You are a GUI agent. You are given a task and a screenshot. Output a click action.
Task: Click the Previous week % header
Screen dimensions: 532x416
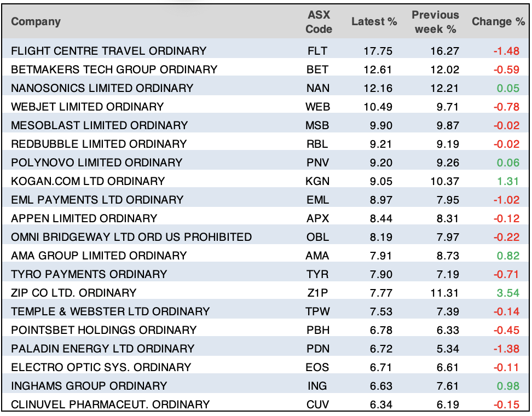point(435,22)
